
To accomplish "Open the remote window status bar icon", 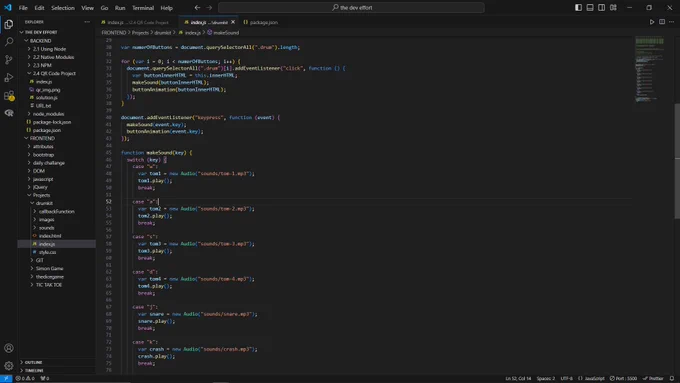I will click(6, 378).
